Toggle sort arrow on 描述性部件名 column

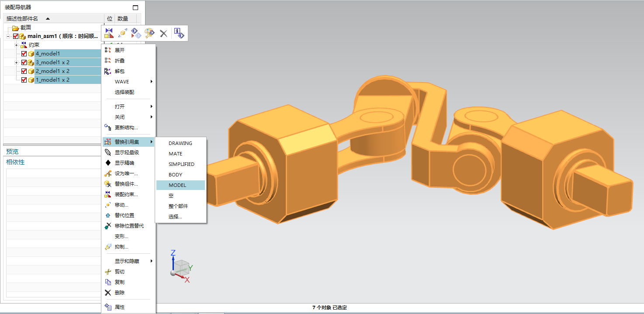click(x=48, y=19)
